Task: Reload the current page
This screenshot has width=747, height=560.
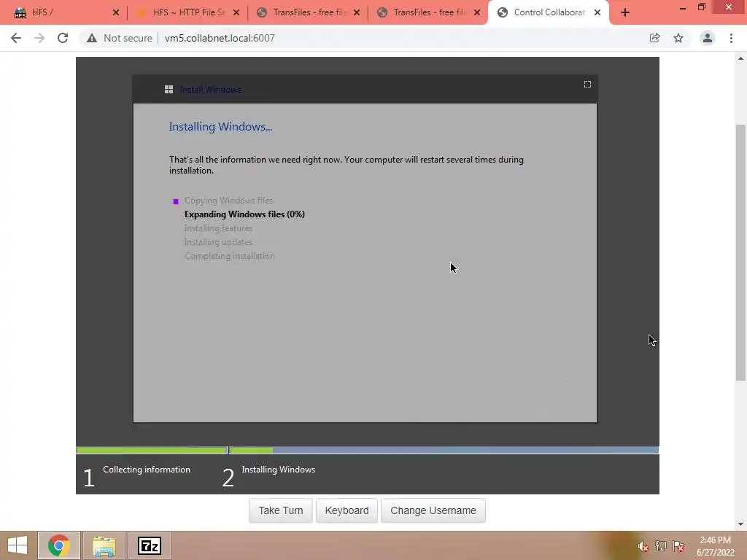Action: [63, 38]
